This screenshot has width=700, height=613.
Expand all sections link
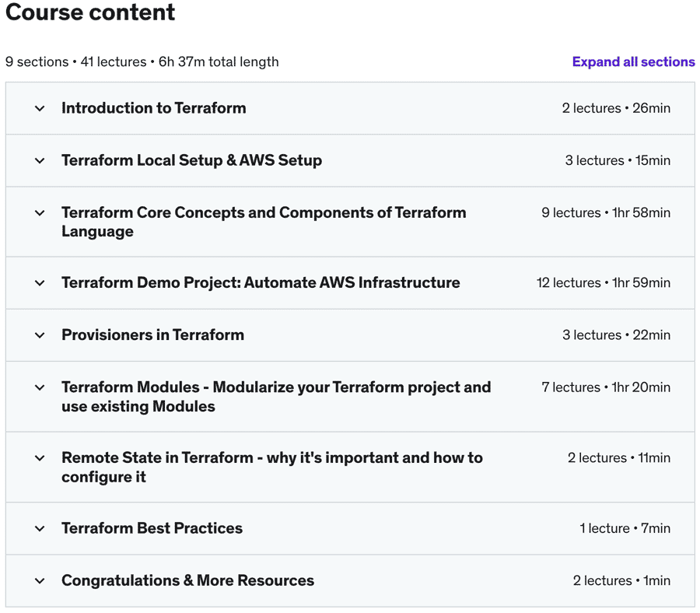click(x=633, y=61)
